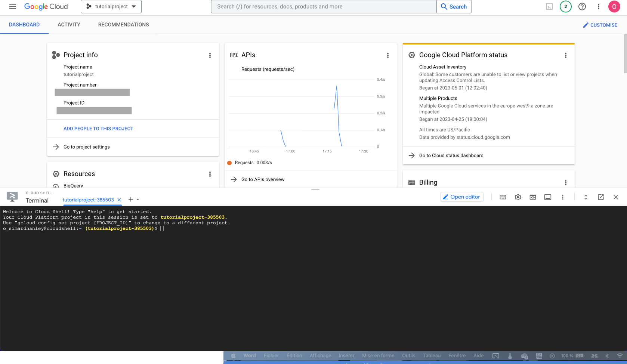The image size is (627, 364).
Task: Open the Insérer menu
Action: [x=347, y=356]
